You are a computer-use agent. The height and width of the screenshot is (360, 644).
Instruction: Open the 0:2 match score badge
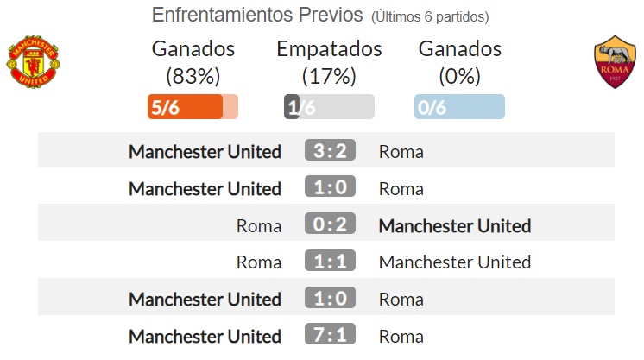coord(330,224)
